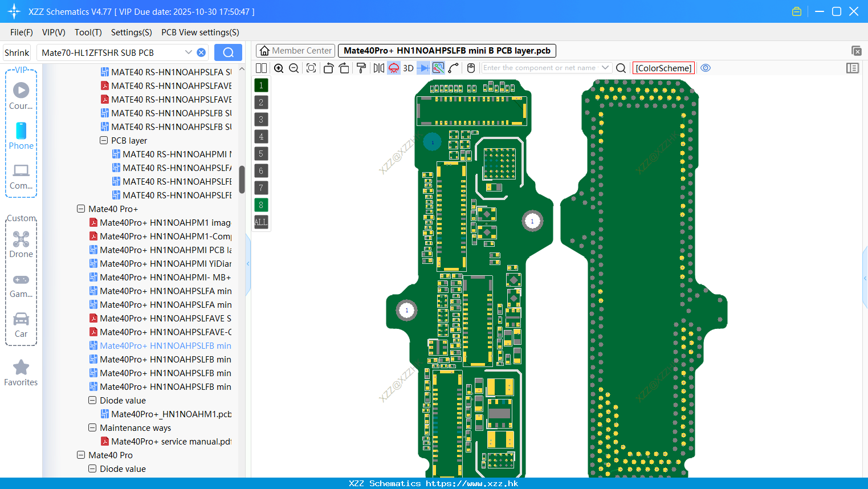Open Mate40Pro+_HN1NOAHM1.pcb file
Image resolution: width=868 pixels, height=489 pixels.
click(x=166, y=414)
